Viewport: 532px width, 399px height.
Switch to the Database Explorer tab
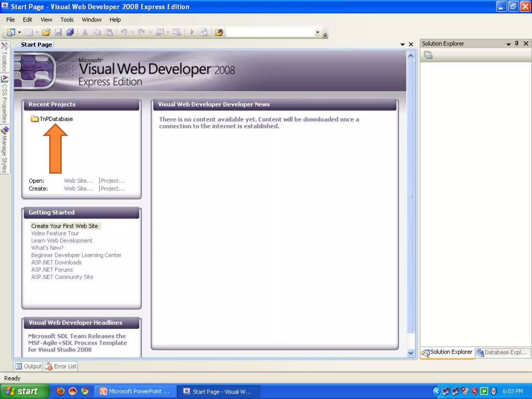click(x=502, y=353)
